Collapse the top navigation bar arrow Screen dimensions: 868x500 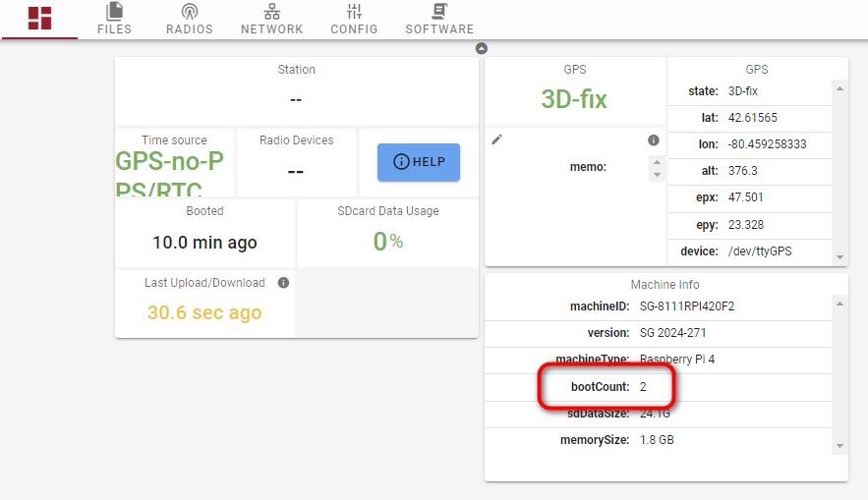pyautogui.click(x=482, y=48)
